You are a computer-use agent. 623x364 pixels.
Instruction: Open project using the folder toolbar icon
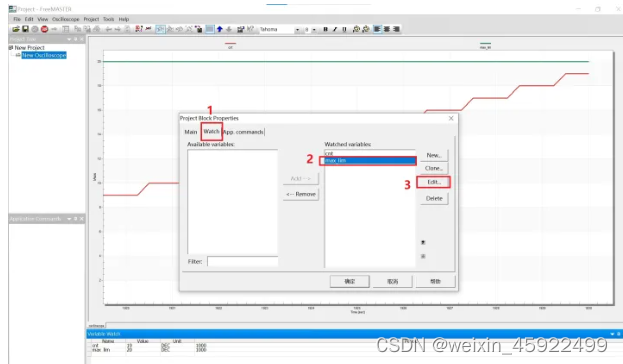pyautogui.click(x=16, y=29)
